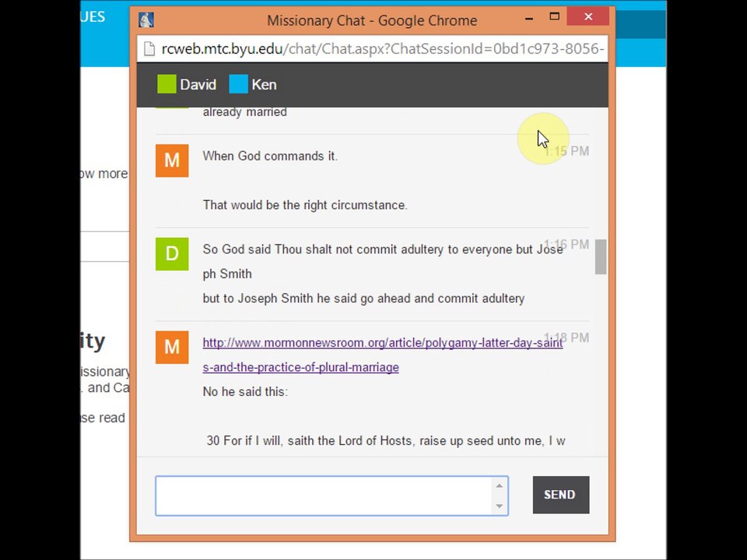Screen dimensions: 747x560
Task: Click the blue Ken color square
Action: click(238, 84)
